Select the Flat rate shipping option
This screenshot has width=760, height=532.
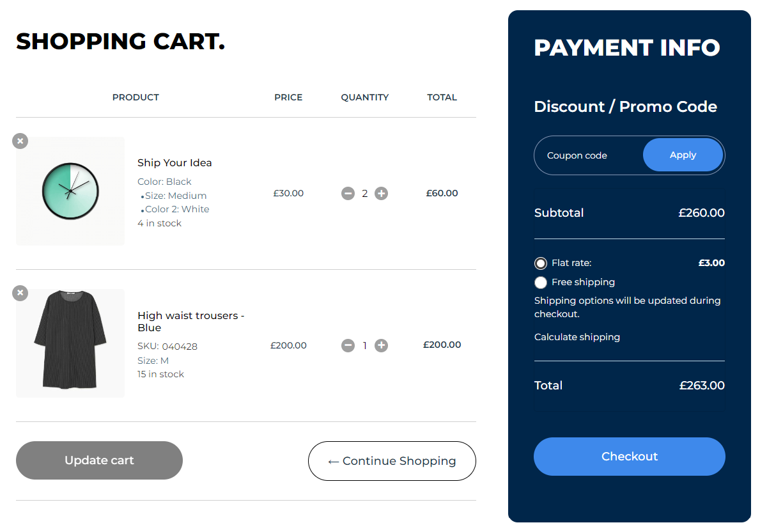coord(541,263)
